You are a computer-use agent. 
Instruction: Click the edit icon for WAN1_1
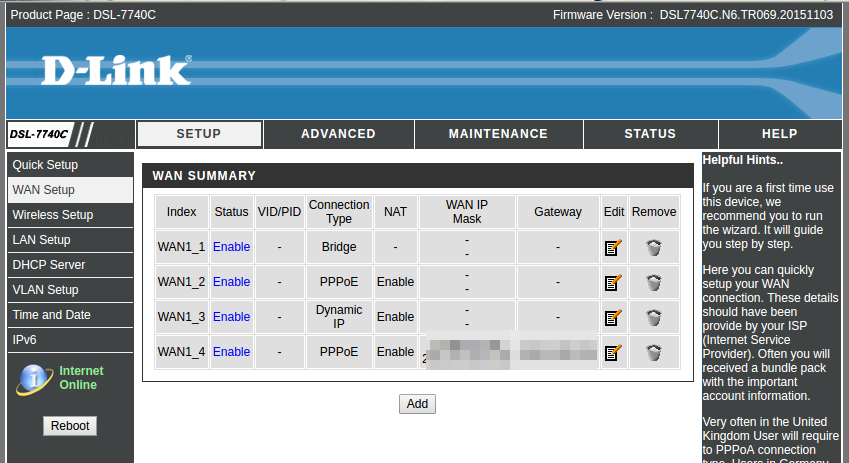tap(613, 247)
